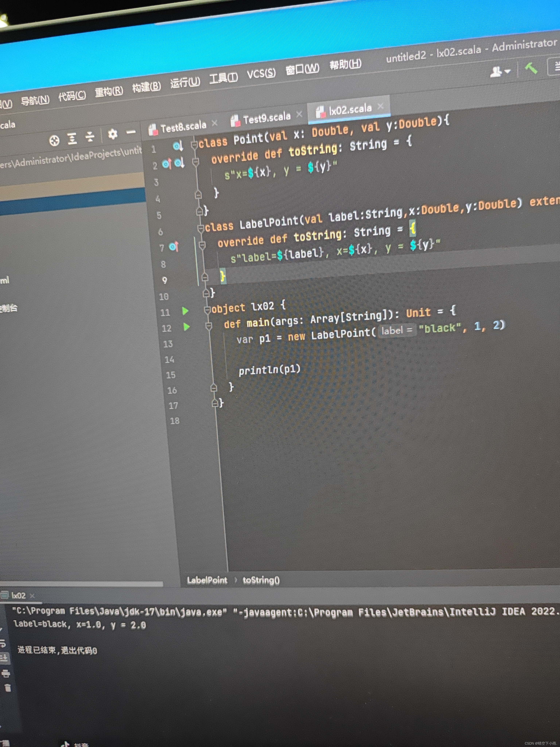
Task: Open the 运行(U) Run menu
Action: 185,82
